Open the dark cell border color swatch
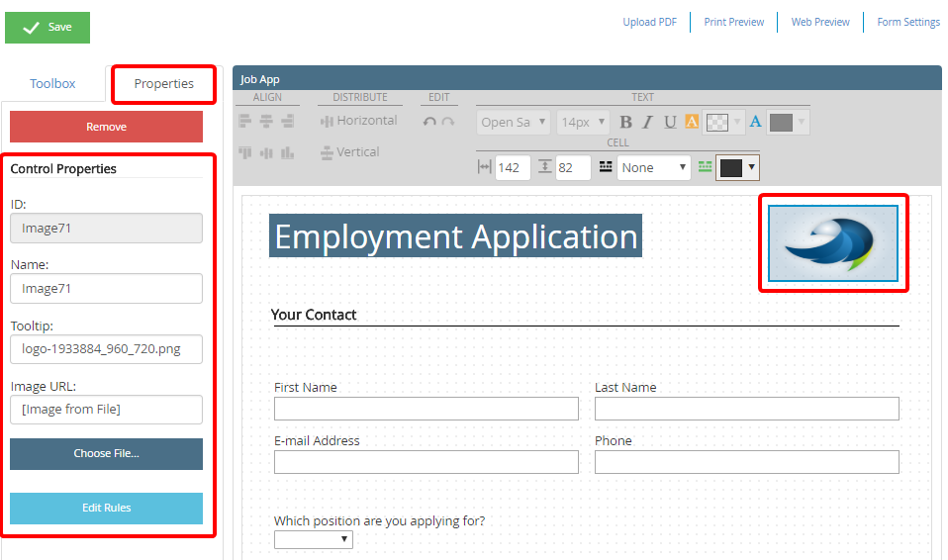The height and width of the screenshot is (560, 948). point(737,168)
